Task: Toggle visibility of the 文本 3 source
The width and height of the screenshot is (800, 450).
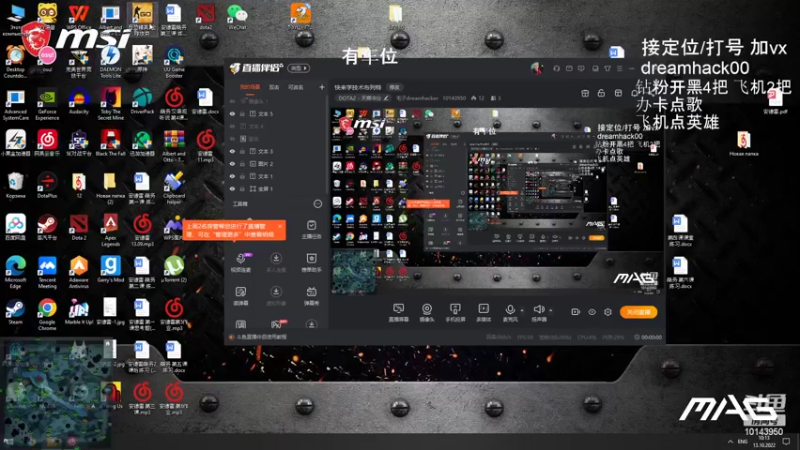Action: [233, 152]
